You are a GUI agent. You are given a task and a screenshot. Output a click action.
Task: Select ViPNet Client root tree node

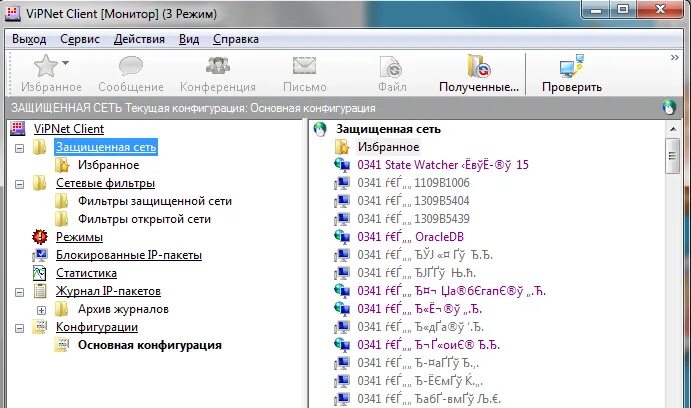point(69,129)
